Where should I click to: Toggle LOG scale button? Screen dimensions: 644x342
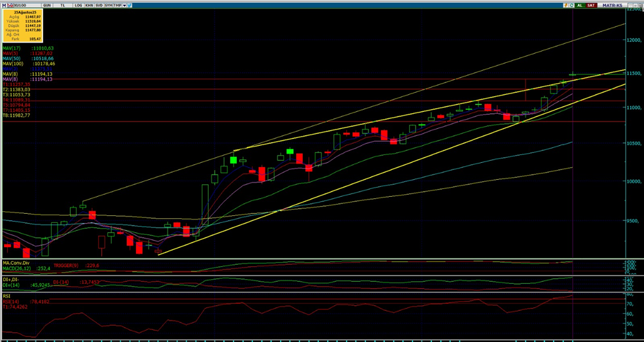click(79, 5)
